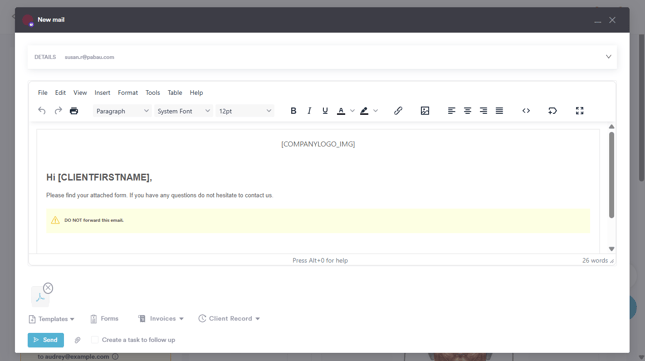The image size is (645, 361).
Task: Click the [COMPANYLOGO_IMG] placeholder text
Action: pyautogui.click(x=318, y=144)
